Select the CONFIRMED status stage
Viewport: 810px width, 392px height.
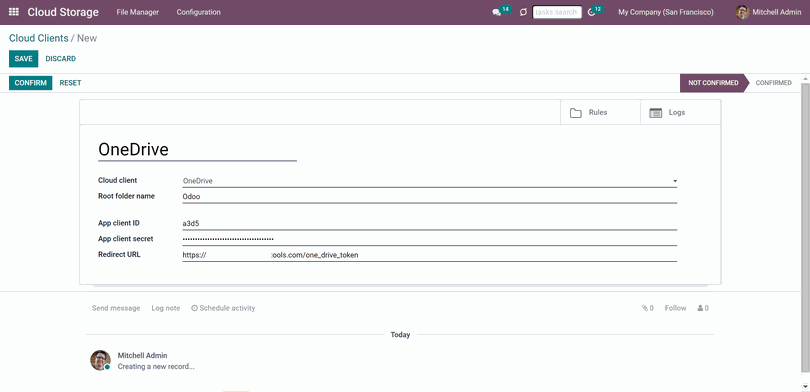coord(773,83)
